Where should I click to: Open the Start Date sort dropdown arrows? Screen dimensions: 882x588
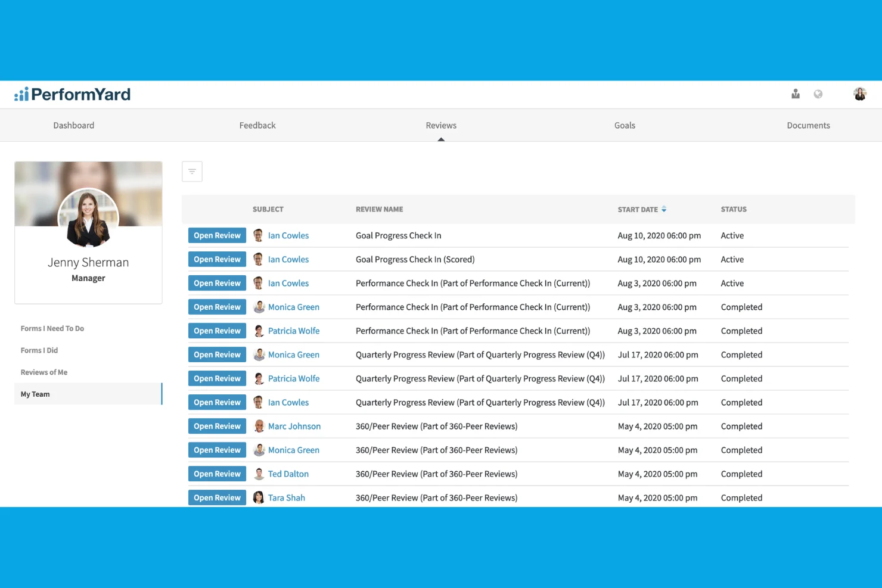tap(663, 209)
